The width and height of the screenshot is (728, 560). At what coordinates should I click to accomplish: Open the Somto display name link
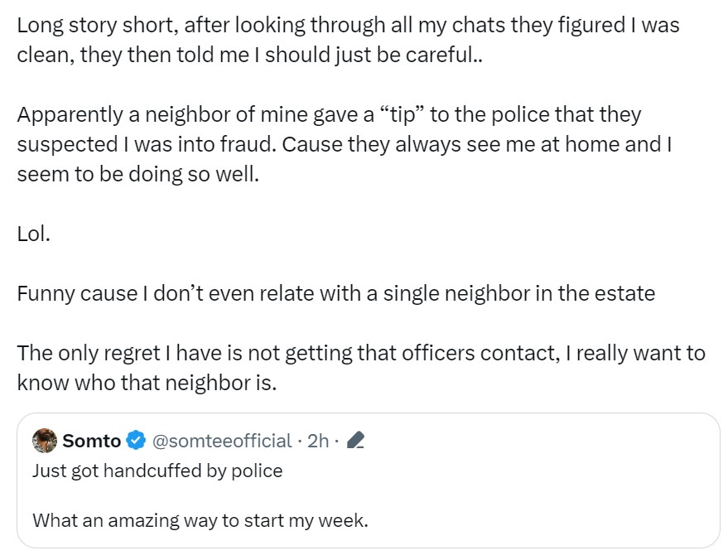coord(91,441)
